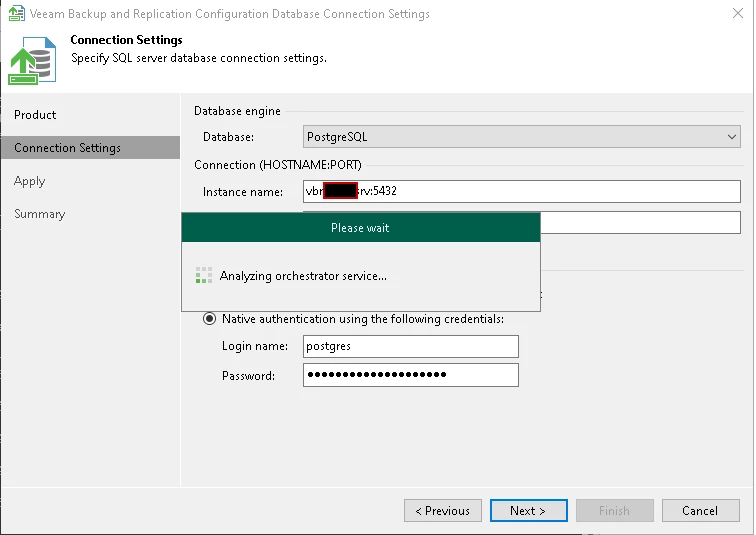Viewport: 756px width, 535px height.
Task: Open the Database engine dropdown
Action: pos(522,137)
